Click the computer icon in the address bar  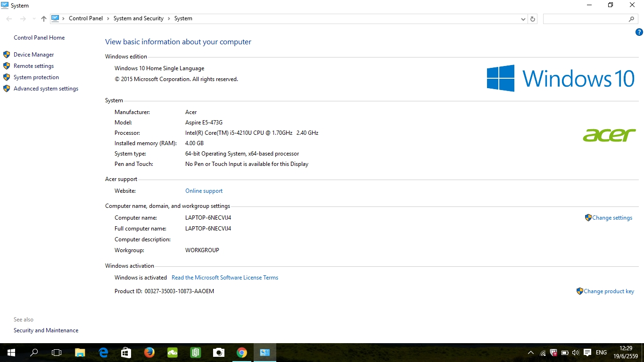[55, 18]
